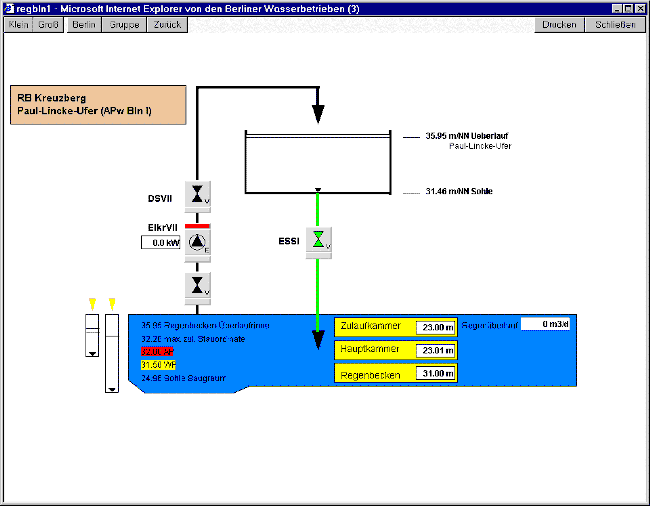This screenshot has height=506, width=650.
Task: Click the ElkrVII label
Action: click(162, 228)
